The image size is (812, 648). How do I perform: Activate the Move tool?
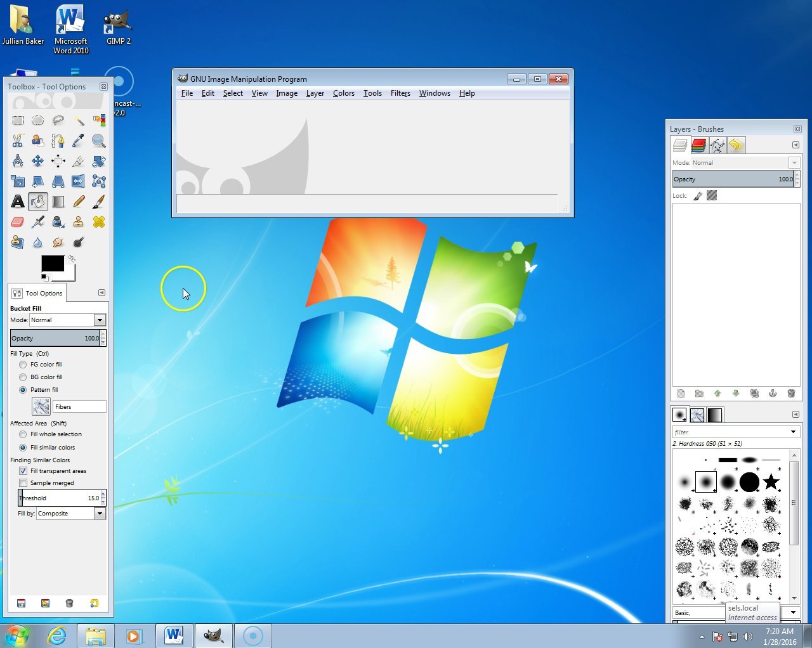(38, 161)
